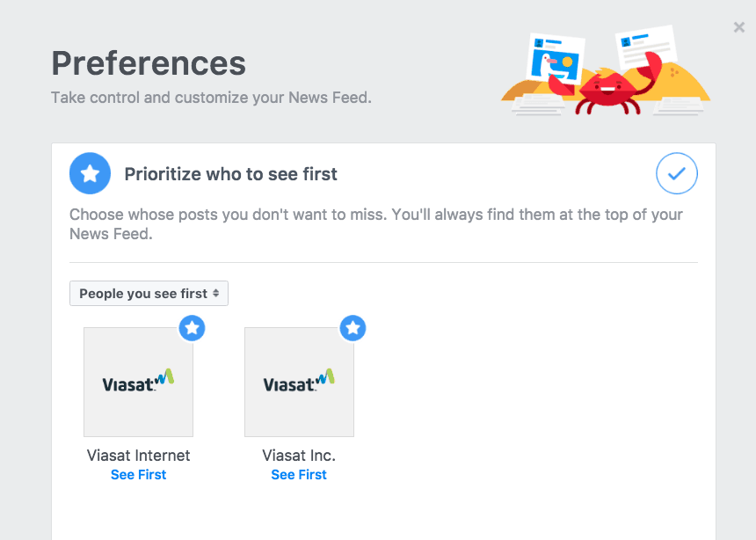756x540 pixels.
Task: Click the checkmark circle in Prioritize section
Action: tap(677, 173)
